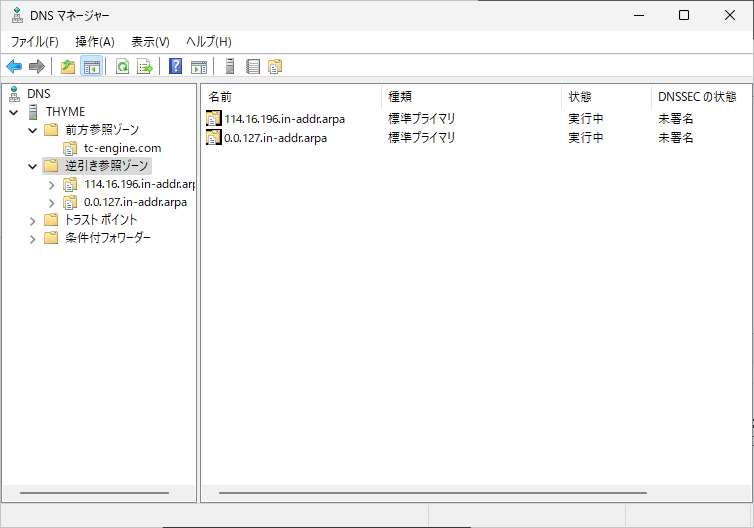Click the new zone toolbar icon
Screen dimensions: 754x528
[275, 66]
